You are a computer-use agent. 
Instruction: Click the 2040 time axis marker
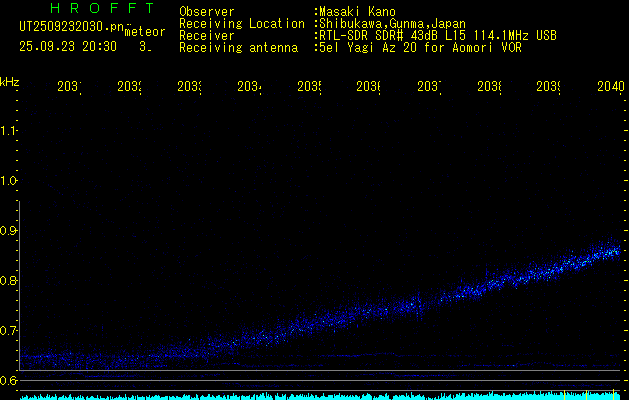click(609, 88)
